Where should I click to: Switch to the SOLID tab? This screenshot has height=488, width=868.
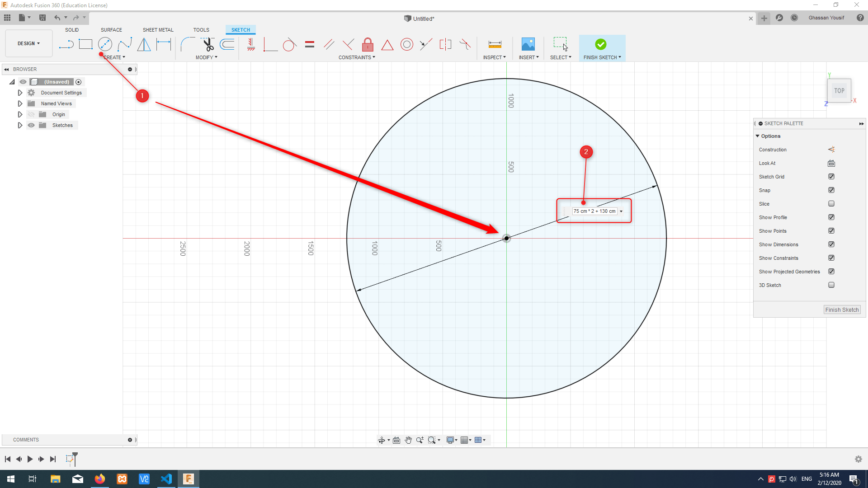72,30
